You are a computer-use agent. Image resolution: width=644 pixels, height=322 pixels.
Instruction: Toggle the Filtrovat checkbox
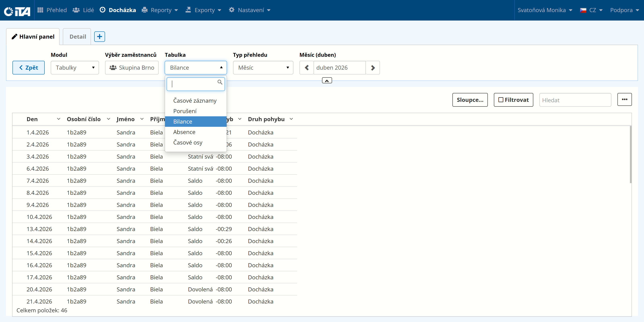pyautogui.click(x=501, y=100)
